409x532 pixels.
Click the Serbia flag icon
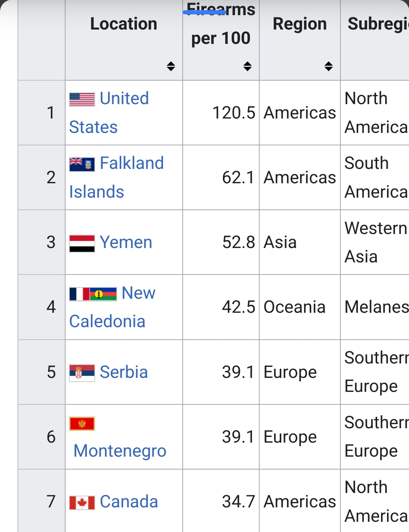(82, 373)
